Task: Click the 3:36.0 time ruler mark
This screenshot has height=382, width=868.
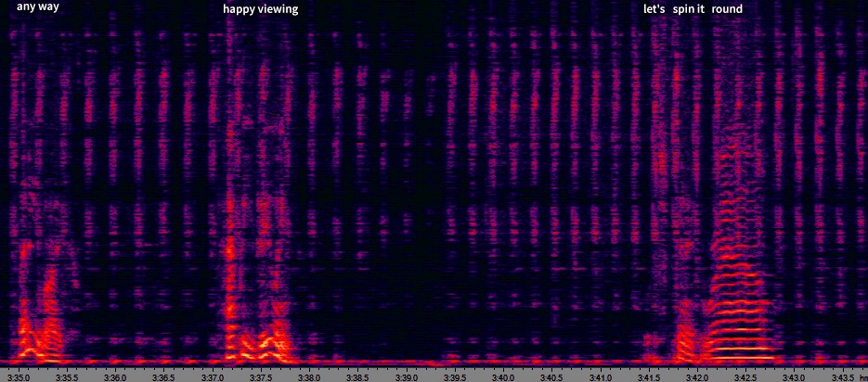Action: tap(116, 376)
